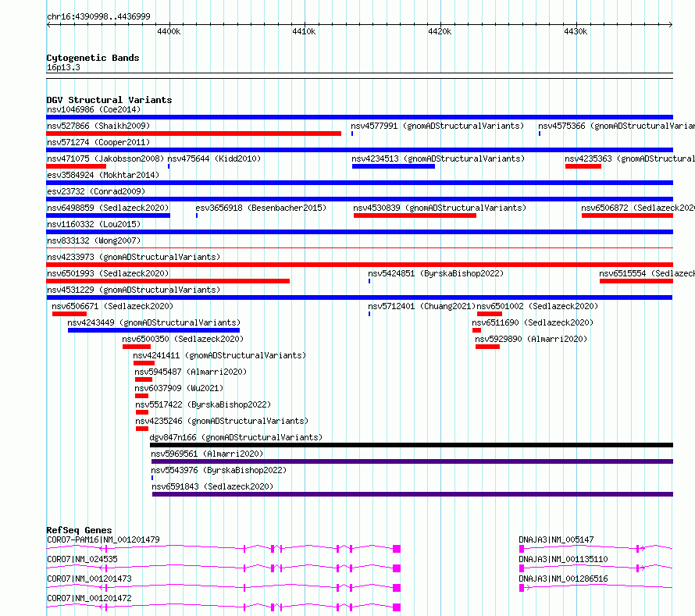Select CORO7|NM_001201473 transcript label
Viewport: 695px width, 616px height.
(x=89, y=579)
